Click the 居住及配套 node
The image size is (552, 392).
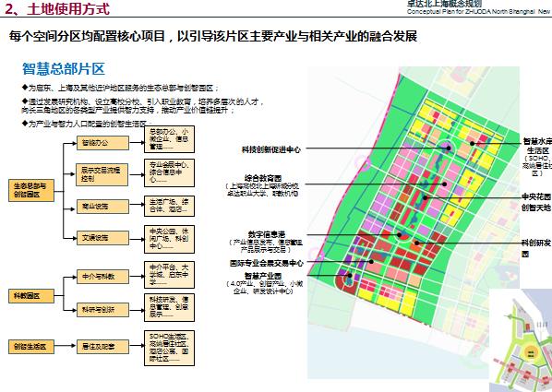click(x=102, y=347)
